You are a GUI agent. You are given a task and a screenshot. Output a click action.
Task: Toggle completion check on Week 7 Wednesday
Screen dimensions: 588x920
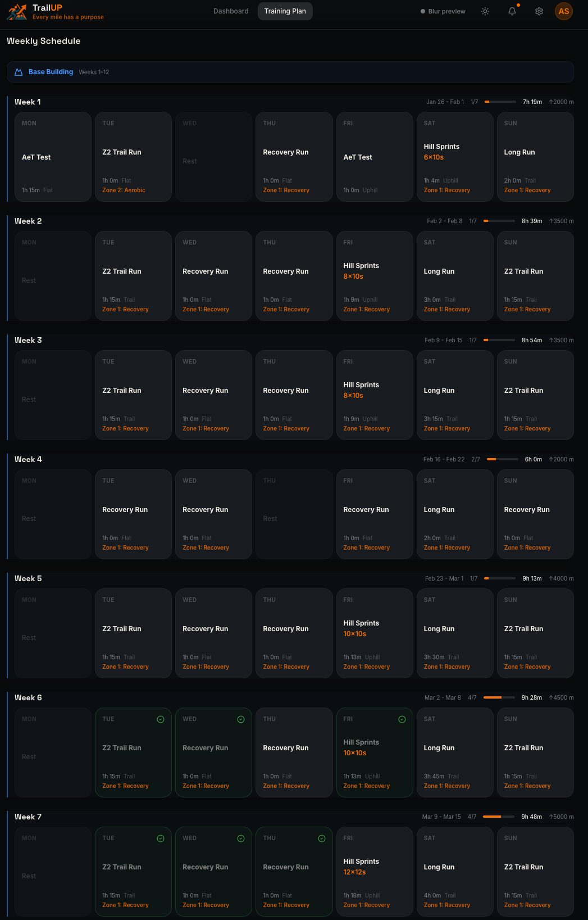pos(241,839)
